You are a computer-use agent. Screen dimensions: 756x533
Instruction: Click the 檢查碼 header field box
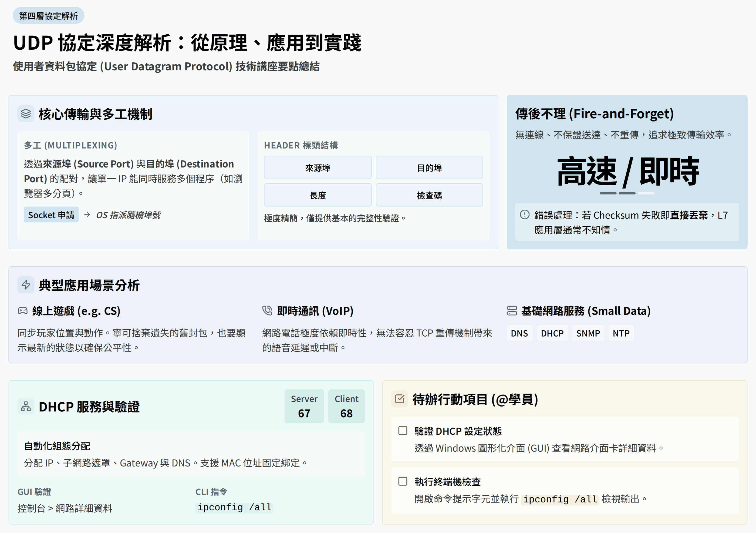click(x=429, y=195)
